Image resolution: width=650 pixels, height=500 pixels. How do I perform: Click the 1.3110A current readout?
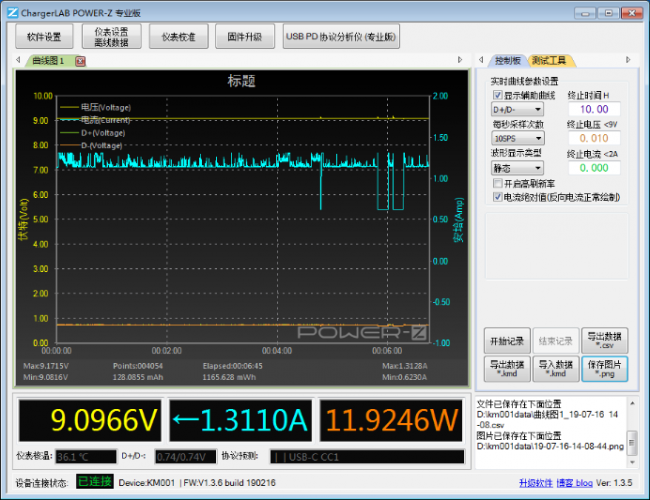(240, 420)
